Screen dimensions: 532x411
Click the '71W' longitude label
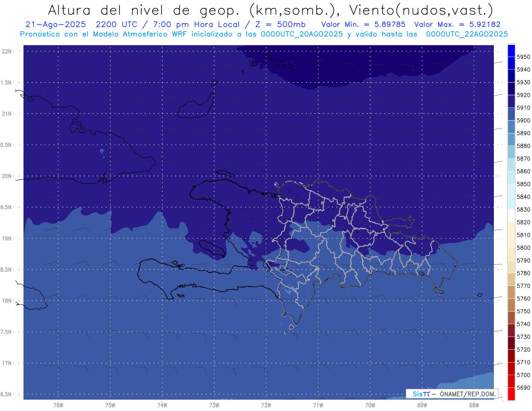pyautogui.click(x=318, y=405)
